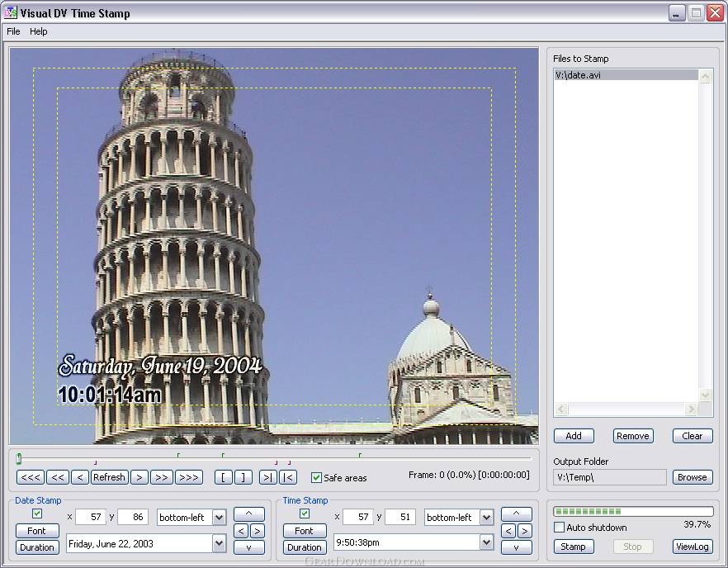Move Time Stamp left with < button

[508, 530]
